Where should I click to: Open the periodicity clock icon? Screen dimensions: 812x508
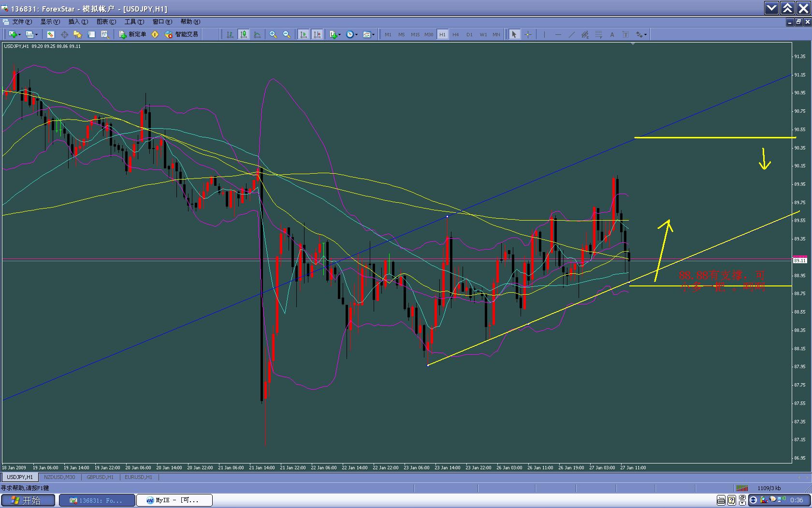pyautogui.click(x=350, y=34)
